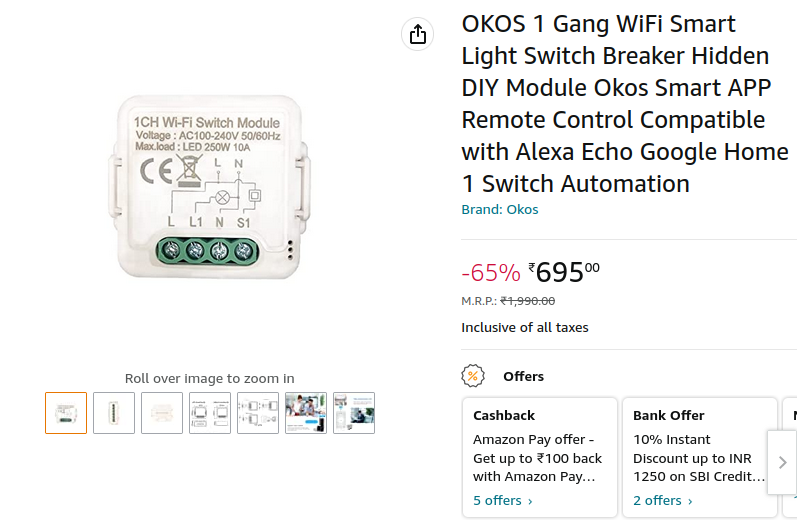Select first product thumbnail of switch module
Screen dimensions: 797x520
tap(66, 413)
